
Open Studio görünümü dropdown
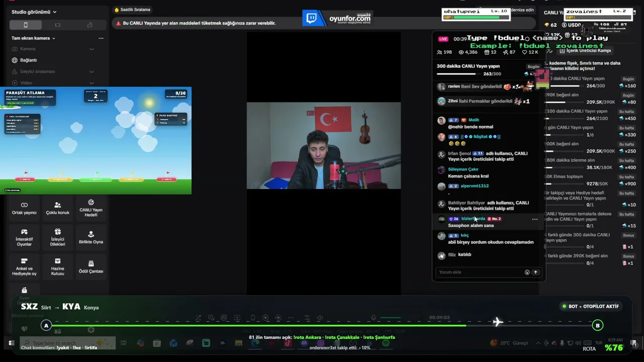click(34, 12)
